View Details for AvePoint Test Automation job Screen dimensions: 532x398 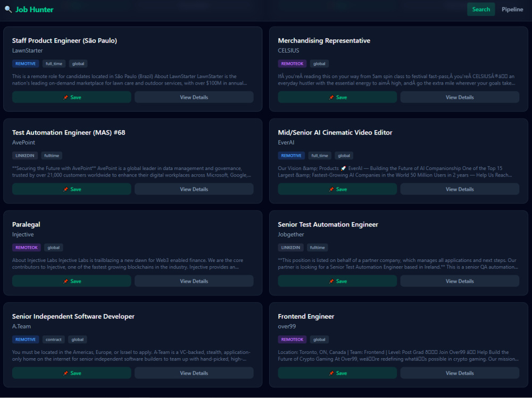tap(194, 189)
